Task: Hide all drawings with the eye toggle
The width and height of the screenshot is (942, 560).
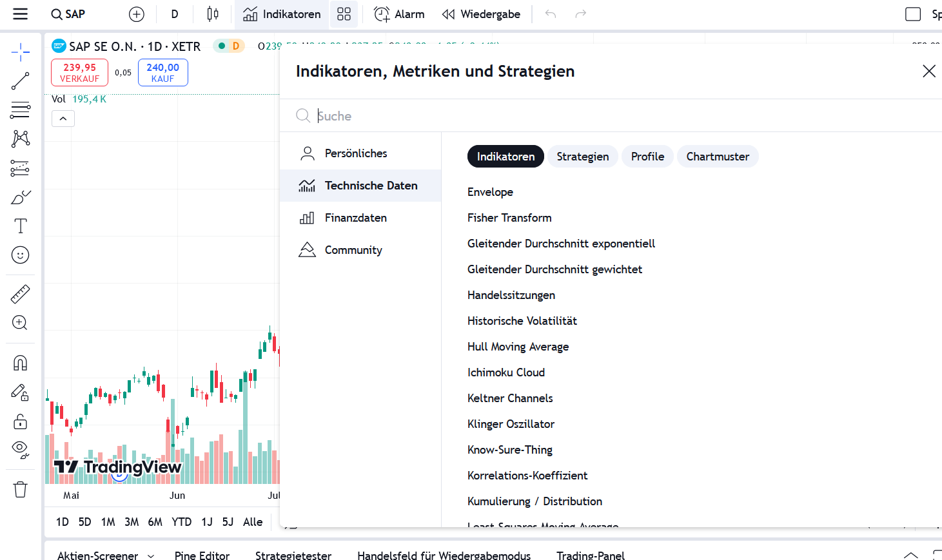Action: click(x=20, y=449)
